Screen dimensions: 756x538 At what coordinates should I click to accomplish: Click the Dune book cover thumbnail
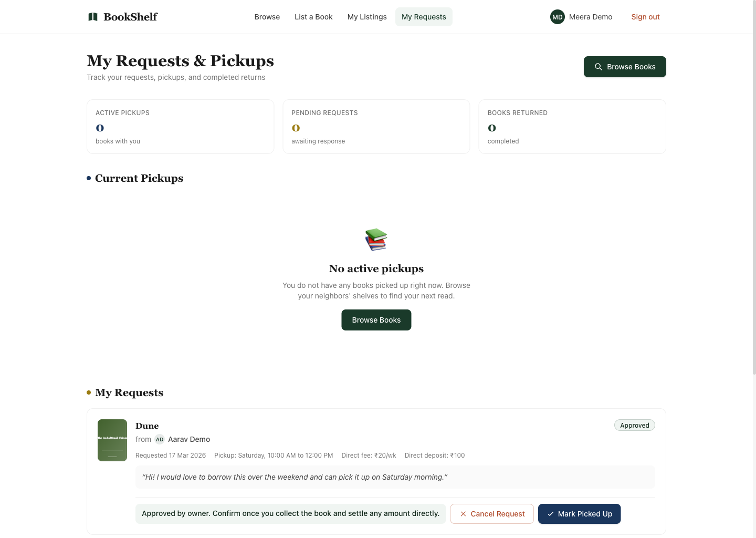pos(112,440)
